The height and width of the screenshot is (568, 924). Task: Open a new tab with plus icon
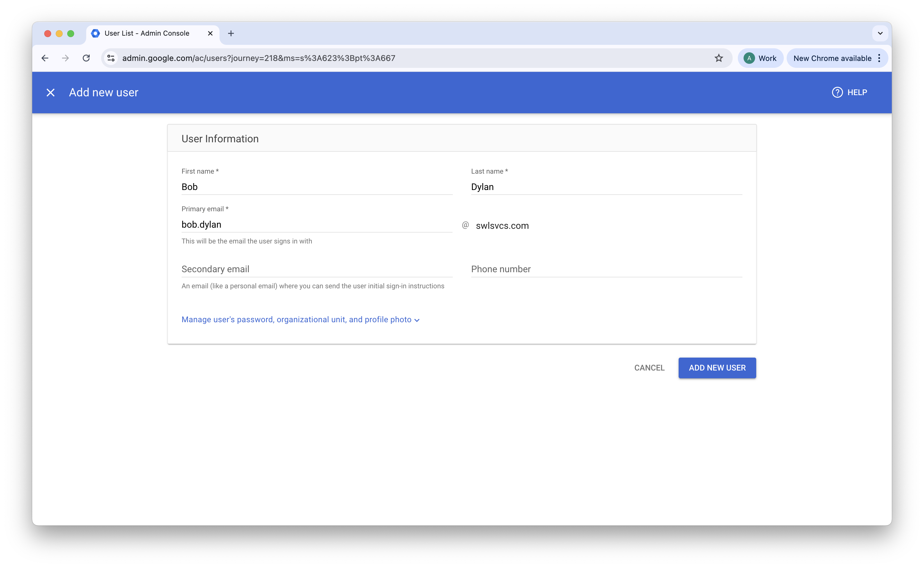click(231, 33)
